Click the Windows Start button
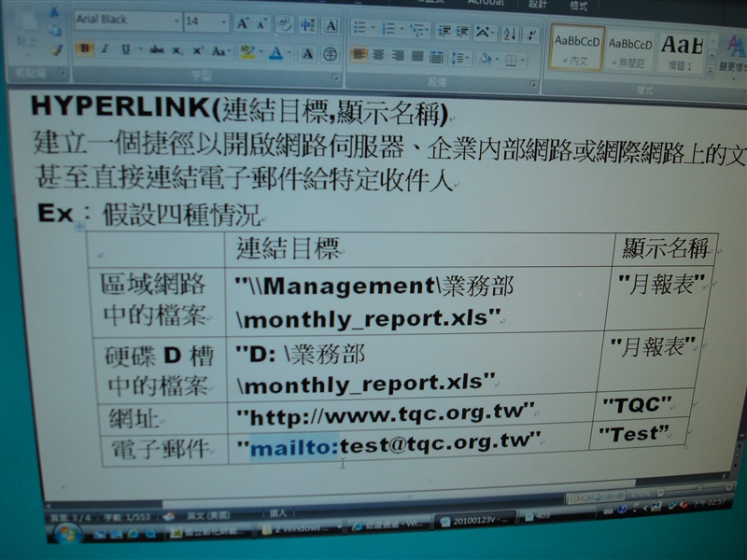This screenshot has width=747, height=560. pyautogui.click(x=68, y=533)
